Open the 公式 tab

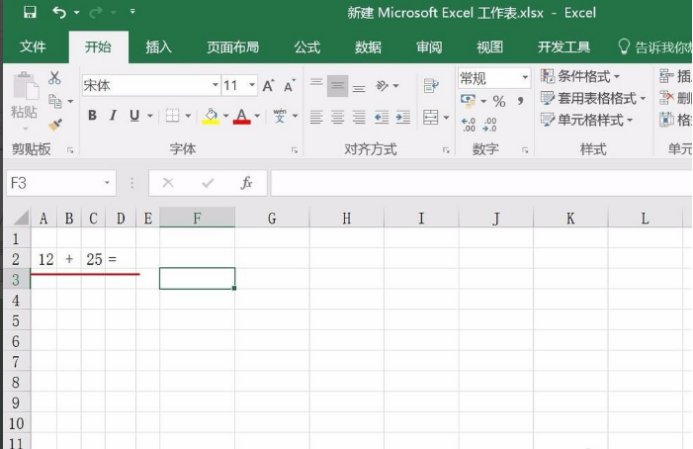[307, 47]
